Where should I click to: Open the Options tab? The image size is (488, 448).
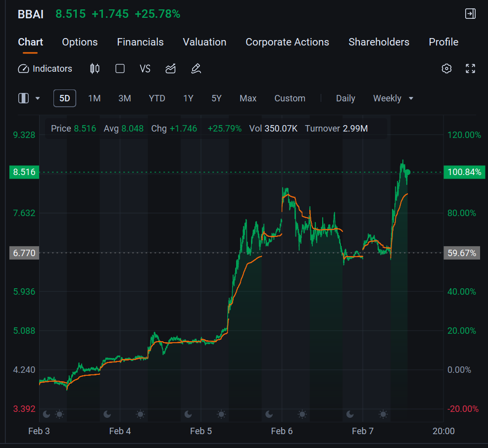tap(80, 42)
